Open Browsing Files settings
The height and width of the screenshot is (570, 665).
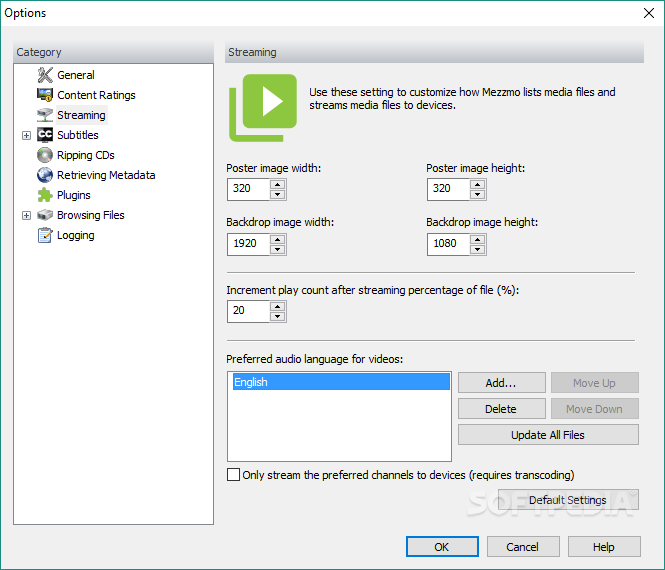[91, 215]
